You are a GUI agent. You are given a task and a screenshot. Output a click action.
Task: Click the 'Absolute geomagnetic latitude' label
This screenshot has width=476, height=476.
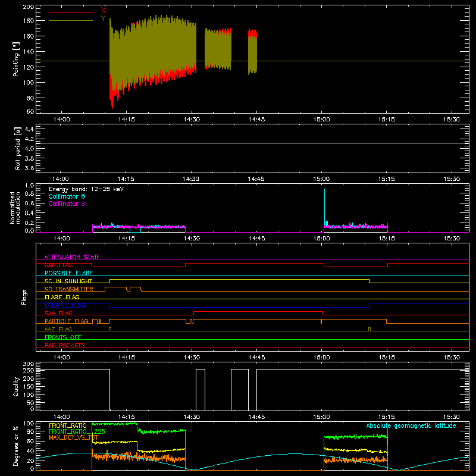pyautogui.click(x=411, y=426)
